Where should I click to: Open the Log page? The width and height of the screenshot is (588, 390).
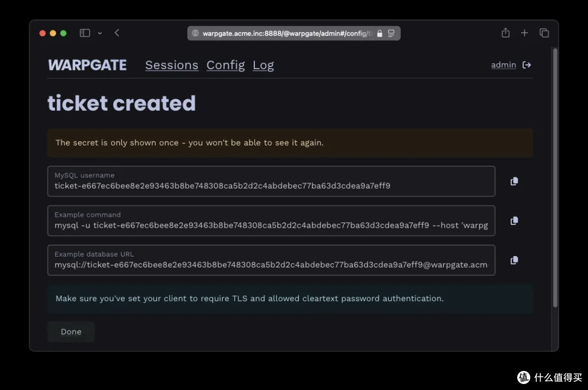pyautogui.click(x=264, y=65)
